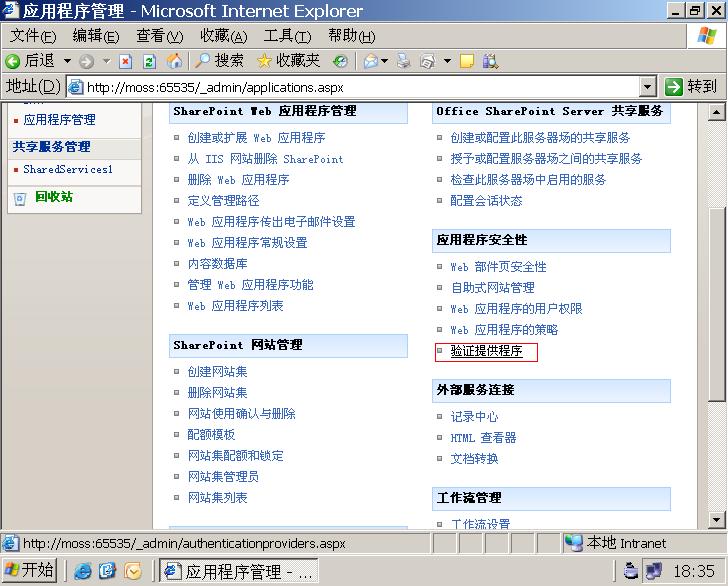Click inside the address URL field

[x=360, y=87]
